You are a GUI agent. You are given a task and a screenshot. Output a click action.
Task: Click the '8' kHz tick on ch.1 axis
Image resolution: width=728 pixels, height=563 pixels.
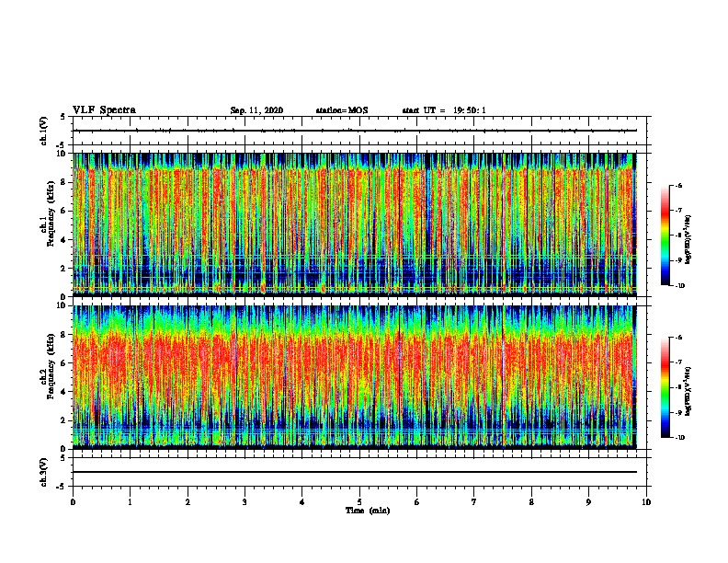click(64, 182)
